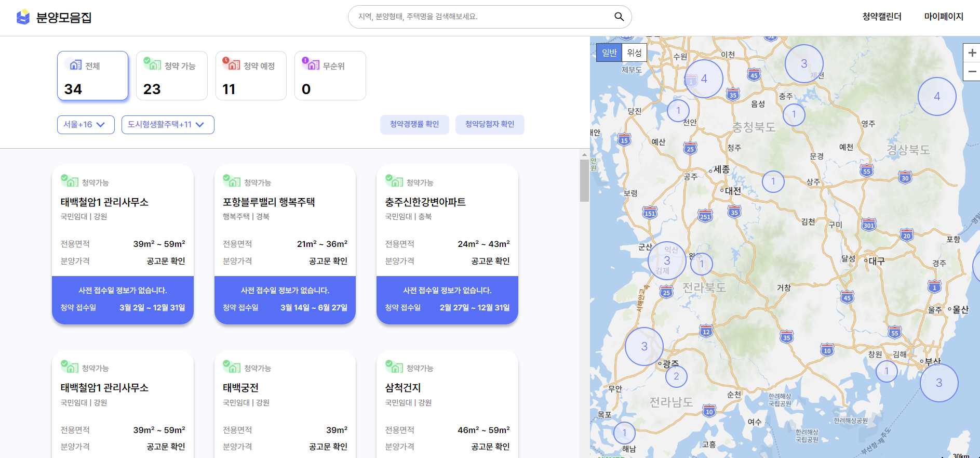Switch map to 일반 view
Image resolution: width=980 pixels, height=458 pixels.
point(609,53)
